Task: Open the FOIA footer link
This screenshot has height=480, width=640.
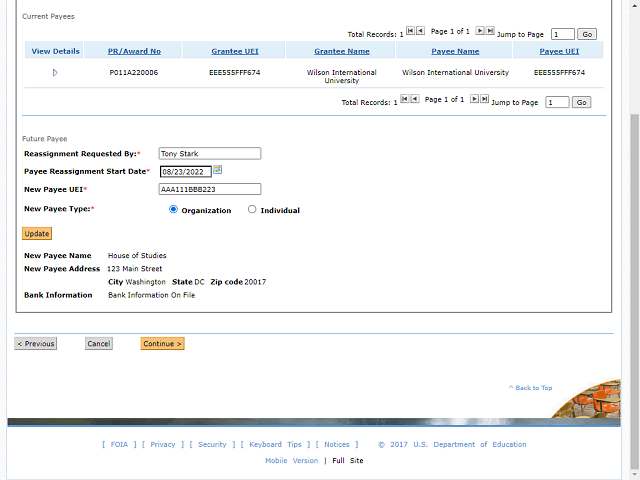Action: click(119, 444)
